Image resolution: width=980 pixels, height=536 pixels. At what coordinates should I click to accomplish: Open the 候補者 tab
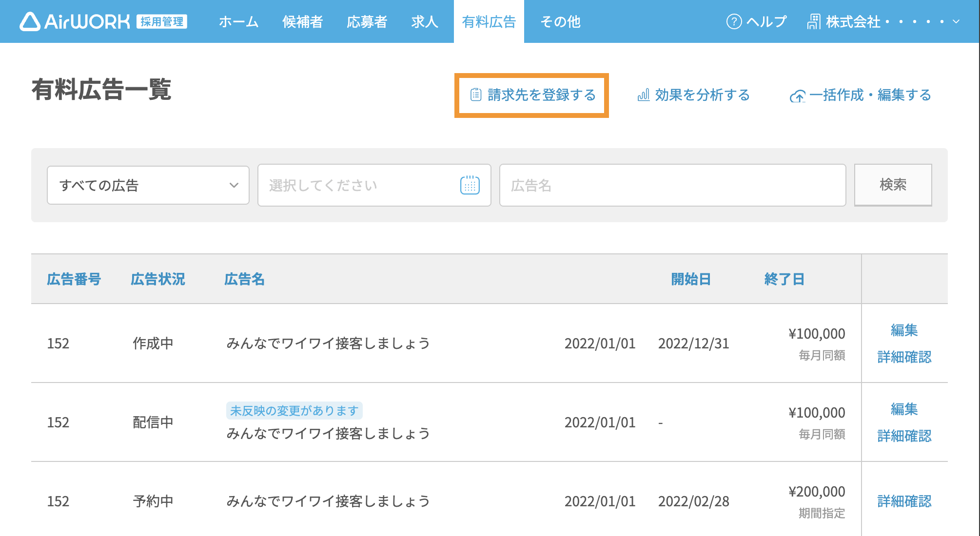pos(302,21)
